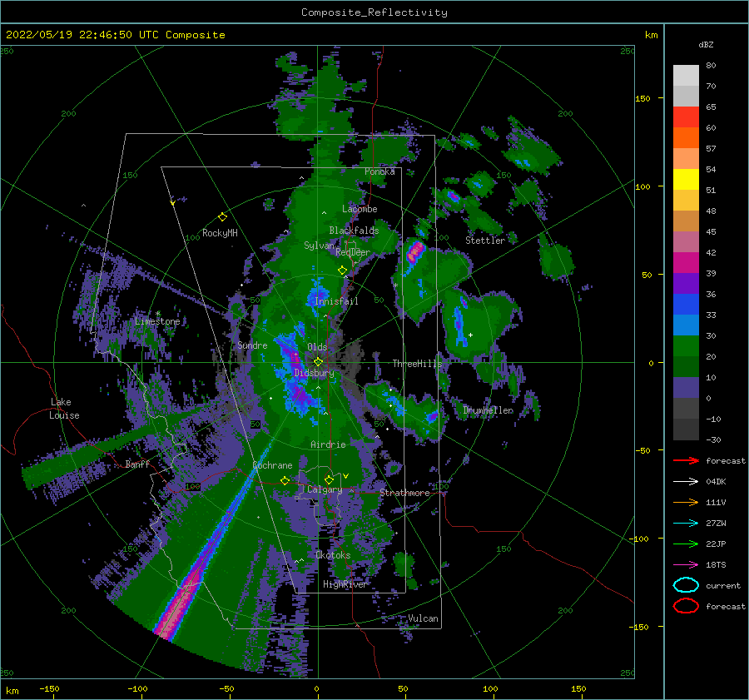Click the RockyMH label on the map
Viewport: 749px width, 700px height.
(x=220, y=233)
